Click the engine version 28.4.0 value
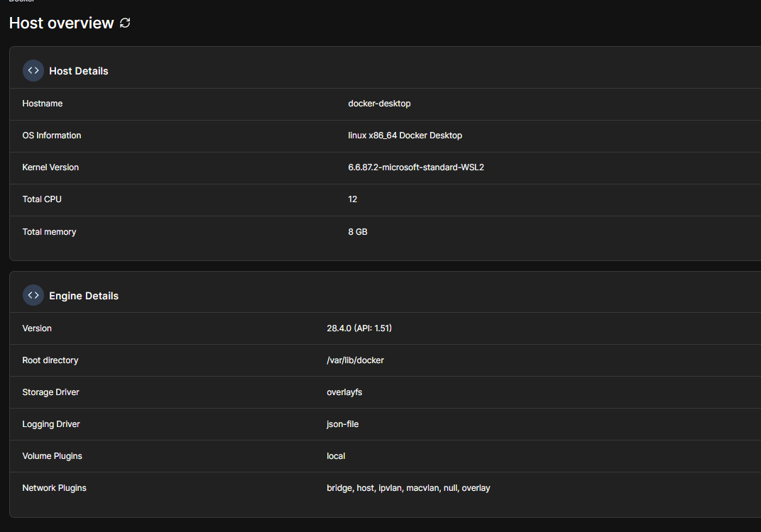Viewport: 761px width, 532px height. pyautogui.click(x=359, y=328)
